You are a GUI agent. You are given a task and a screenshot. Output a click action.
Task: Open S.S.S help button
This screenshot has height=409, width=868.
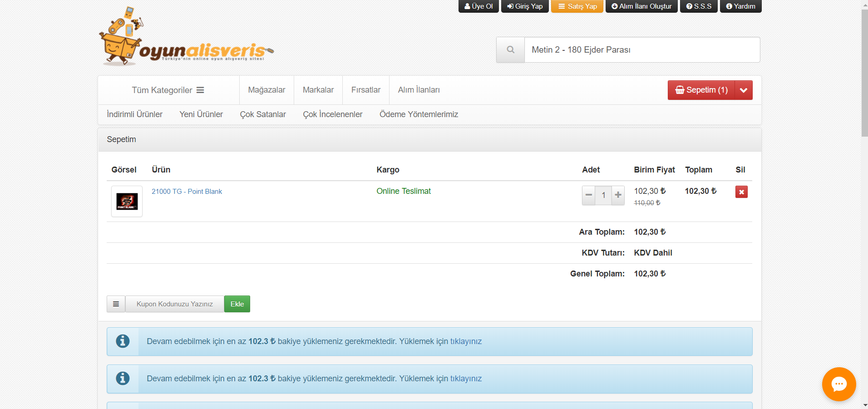coord(699,6)
